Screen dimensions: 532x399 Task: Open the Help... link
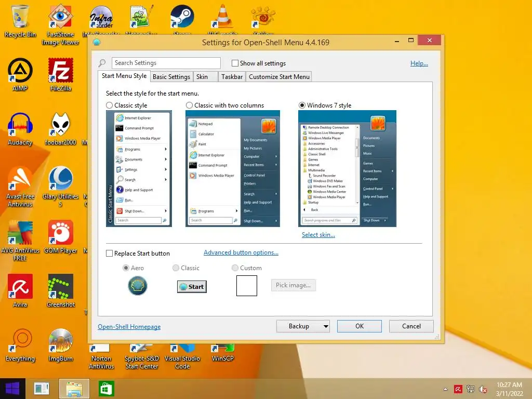pos(419,63)
